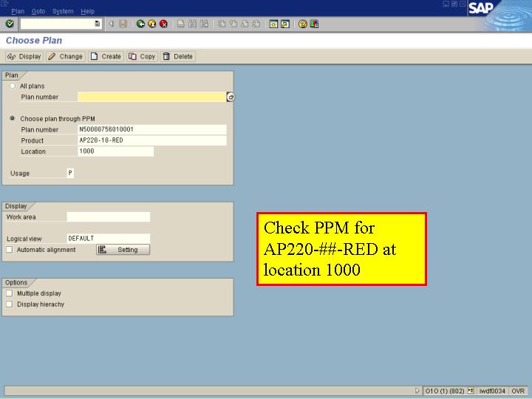Expand the status bar arrow
This screenshot has height=399, width=532.
[x=417, y=391]
